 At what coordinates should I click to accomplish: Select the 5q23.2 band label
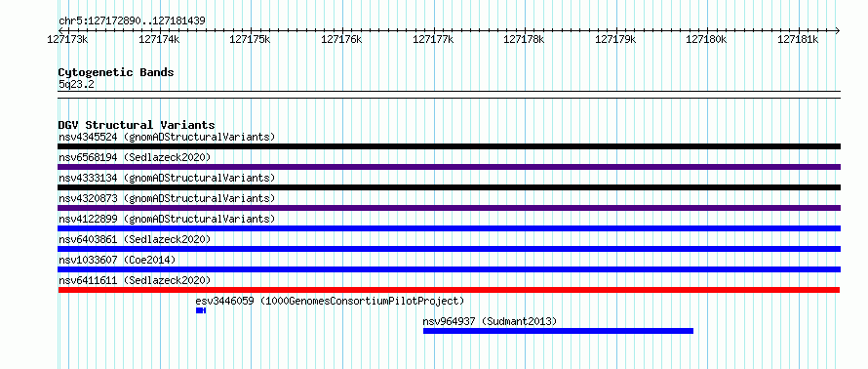(x=77, y=85)
